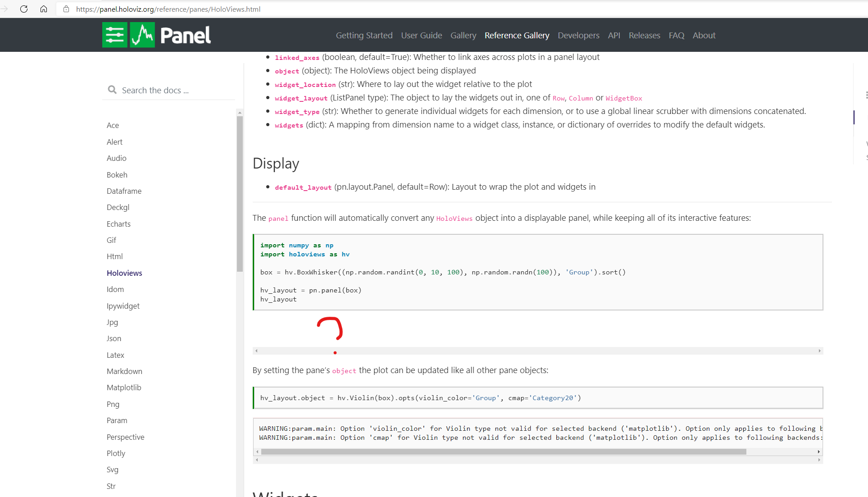The width and height of the screenshot is (868, 497).
Task: Select Holoviews in the sidebar
Action: click(124, 273)
